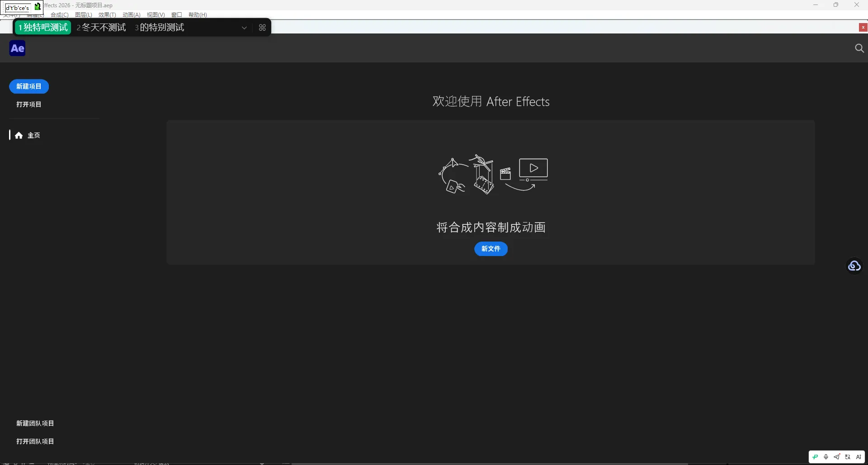Choose IME candidate 2 冬天不测试

(x=101, y=28)
